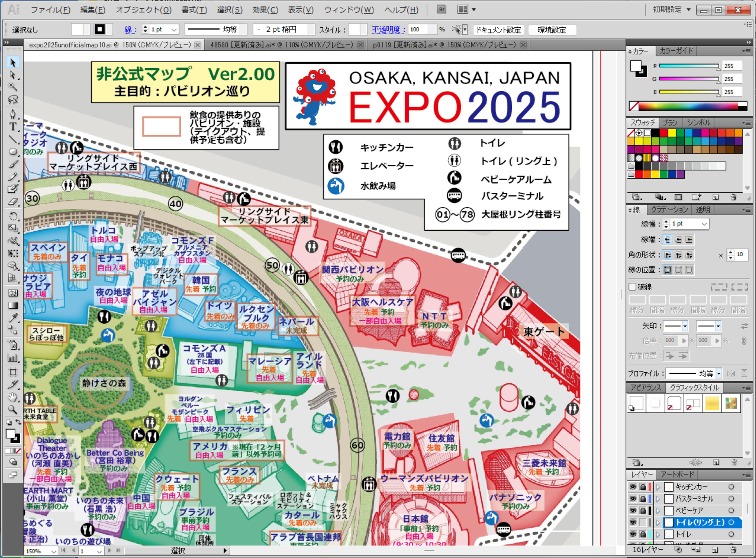The width and height of the screenshot is (756, 558).
Task: Switch to the アートボード panel tab
Action: [x=677, y=474]
